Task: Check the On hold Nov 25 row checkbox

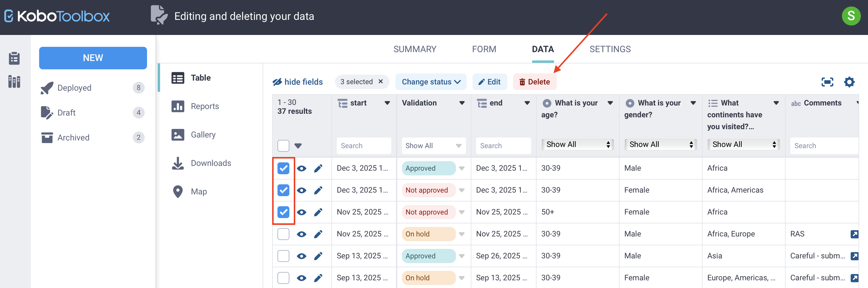Action: point(283,234)
